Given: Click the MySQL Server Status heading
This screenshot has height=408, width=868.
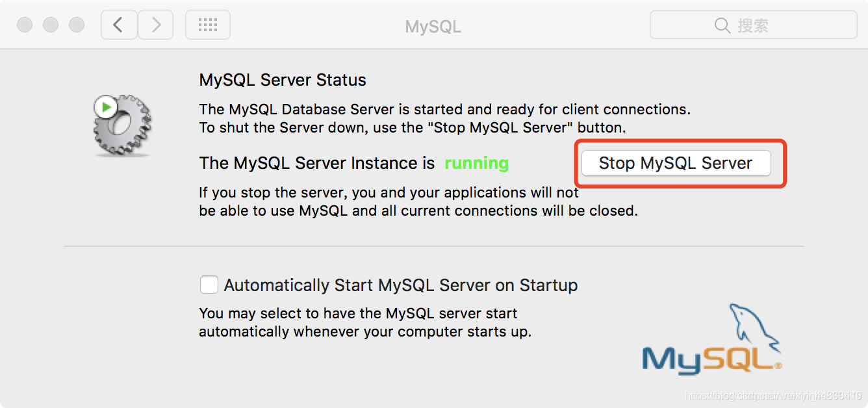Looking at the screenshot, I should tap(283, 80).
